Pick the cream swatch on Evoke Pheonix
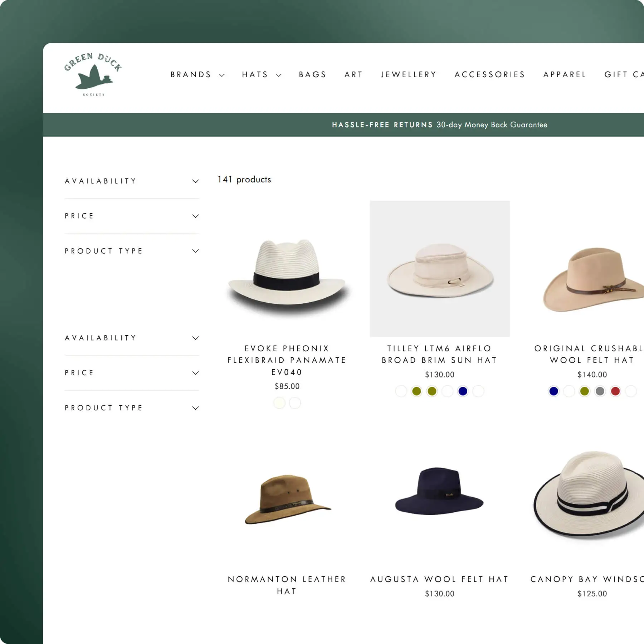Screen dimensions: 644x644 point(279,403)
